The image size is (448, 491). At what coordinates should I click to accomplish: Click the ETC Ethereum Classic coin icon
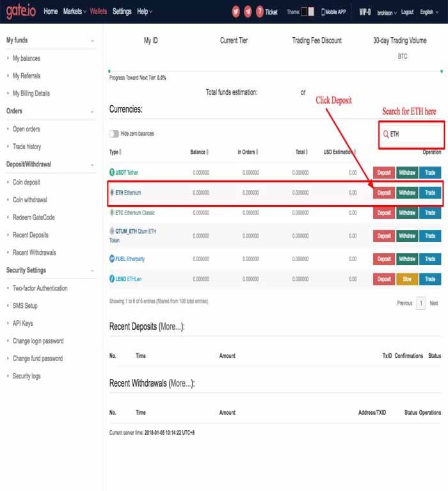pyautogui.click(x=112, y=213)
